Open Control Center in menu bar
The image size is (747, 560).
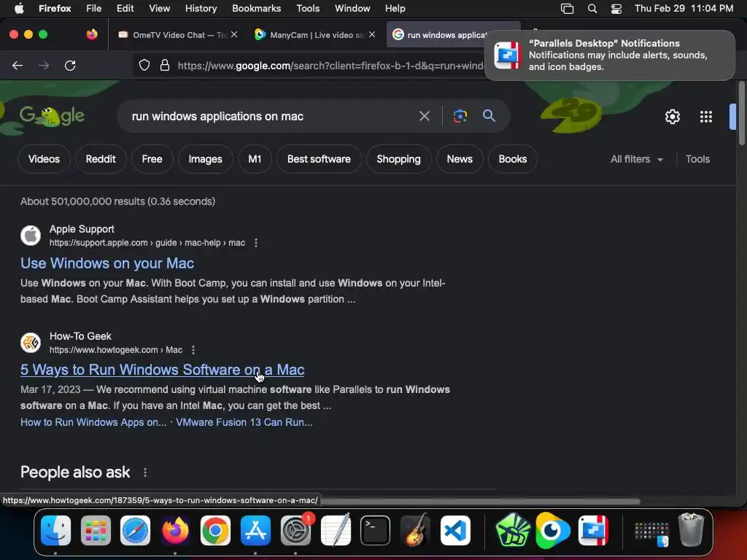click(616, 9)
